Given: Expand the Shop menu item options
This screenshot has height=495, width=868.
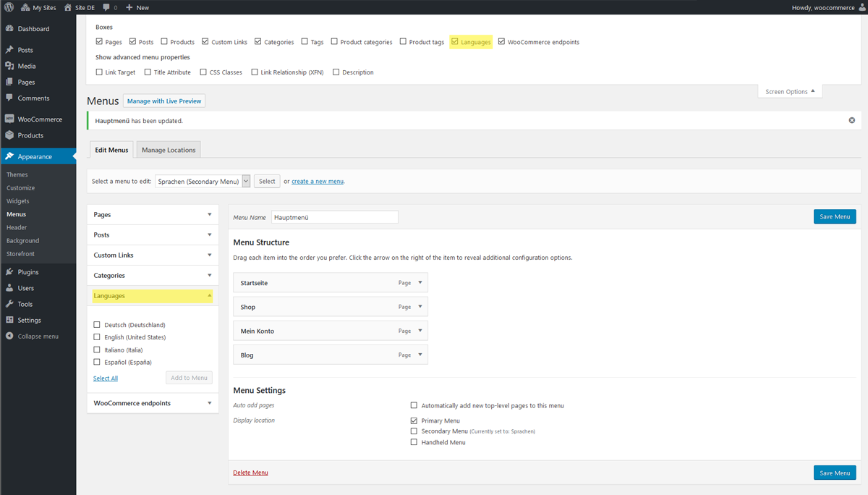Looking at the screenshot, I should coord(420,307).
